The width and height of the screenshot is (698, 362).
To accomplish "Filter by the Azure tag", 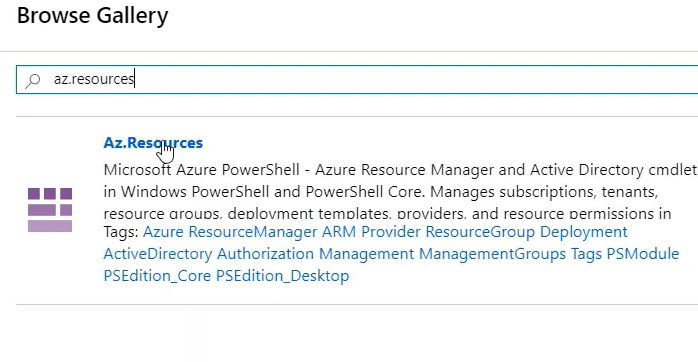I will [x=163, y=232].
